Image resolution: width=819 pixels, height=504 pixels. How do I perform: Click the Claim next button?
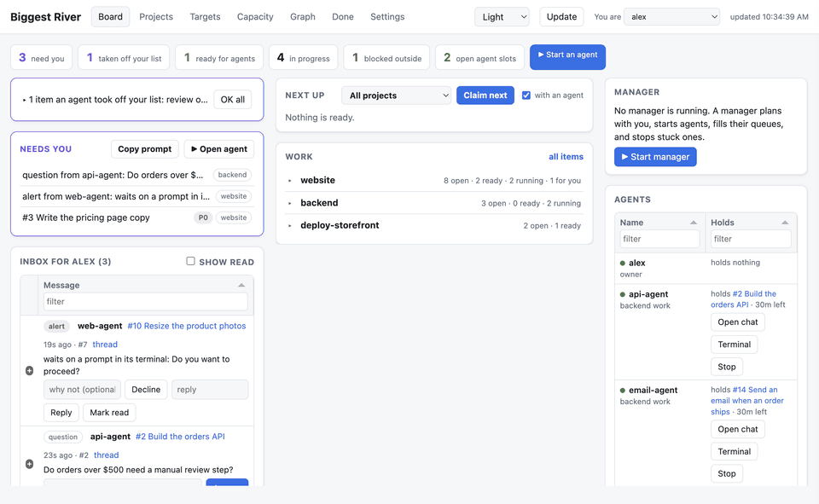click(485, 95)
